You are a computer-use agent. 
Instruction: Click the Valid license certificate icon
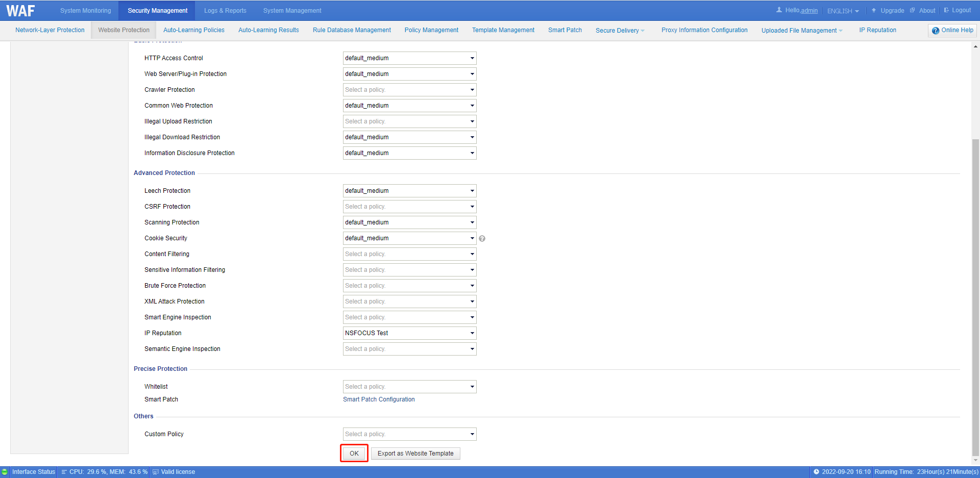pyautogui.click(x=156, y=472)
